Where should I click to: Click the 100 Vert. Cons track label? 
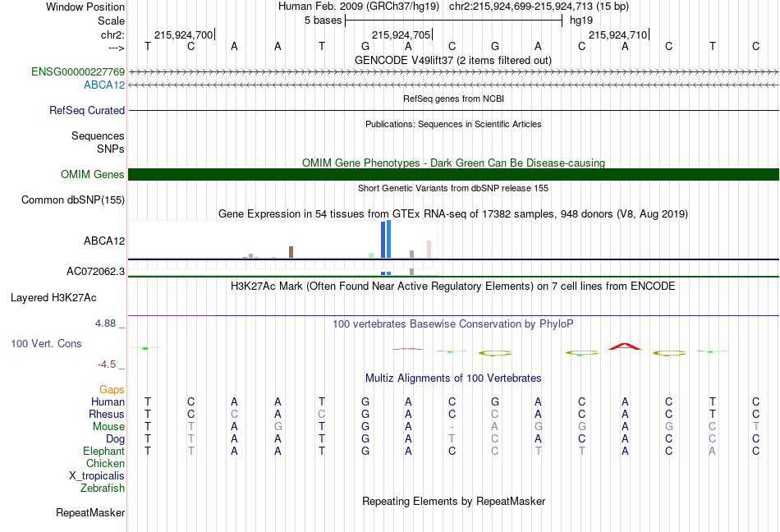click(x=46, y=343)
